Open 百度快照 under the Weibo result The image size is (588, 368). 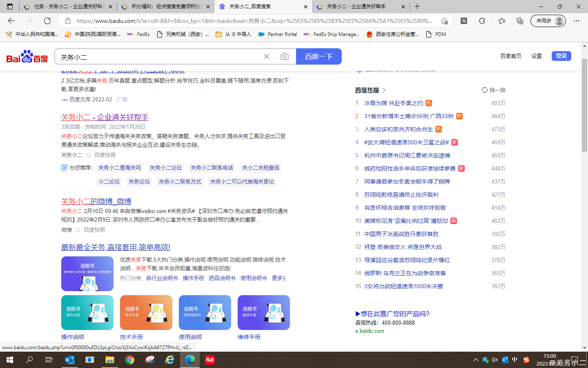coord(94,230)
